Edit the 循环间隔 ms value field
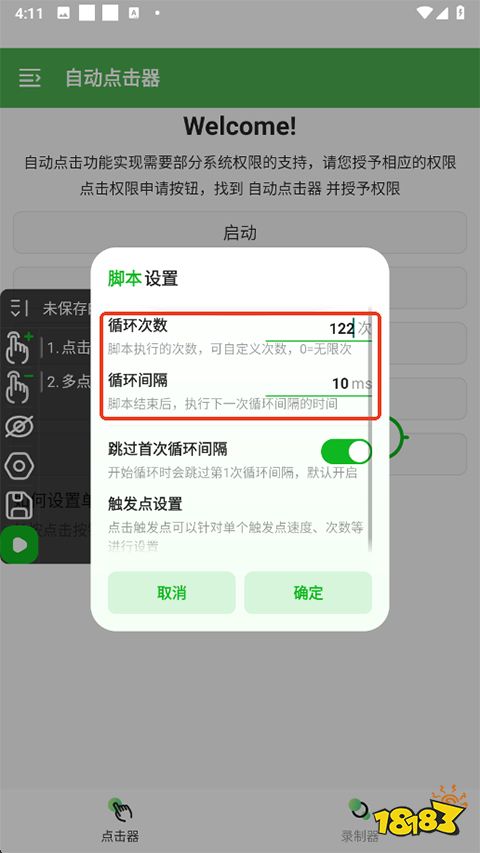The width and height of the screenshot is (480, 853). 318,384
